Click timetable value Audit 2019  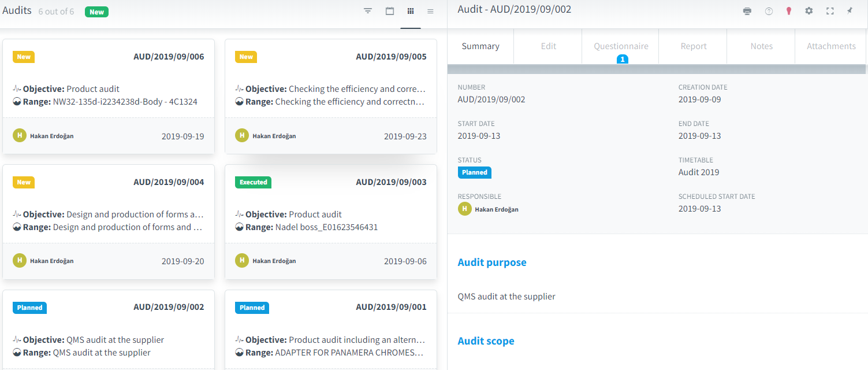[699, 172]
